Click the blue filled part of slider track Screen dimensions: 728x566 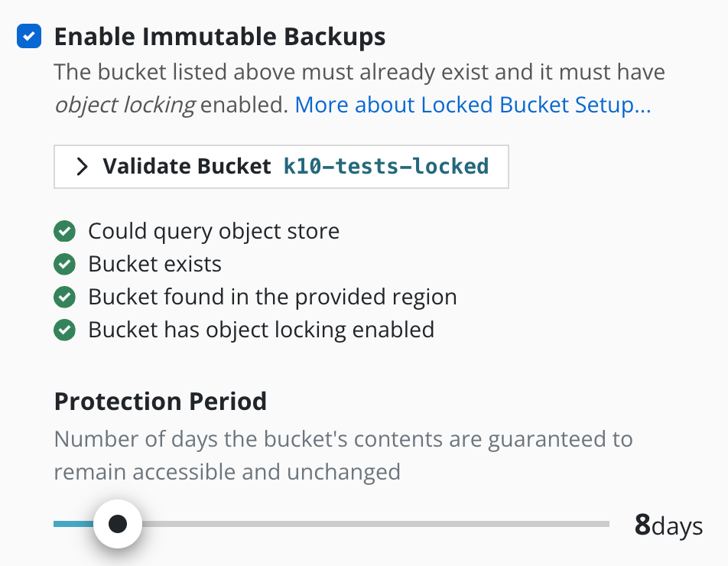[x=73, y=524]
